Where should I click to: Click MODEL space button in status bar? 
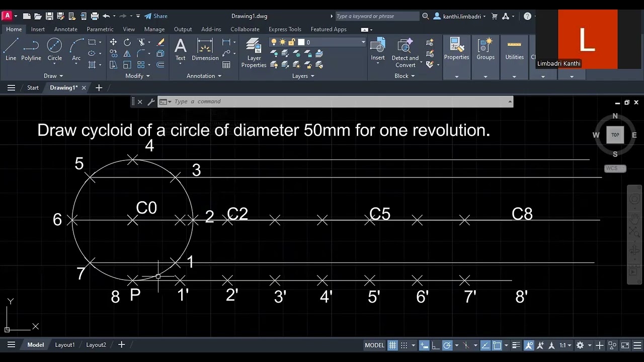point(374,345)
